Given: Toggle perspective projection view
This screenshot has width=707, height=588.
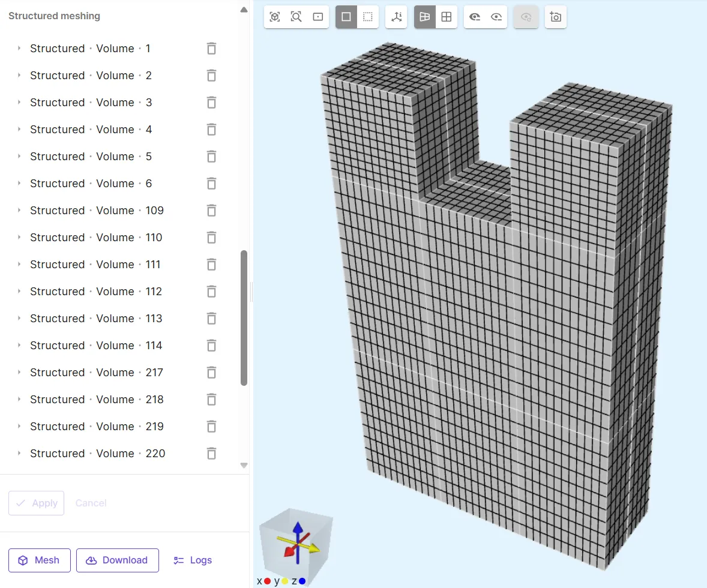Looking at the screenshot, I should click(425, 17).
